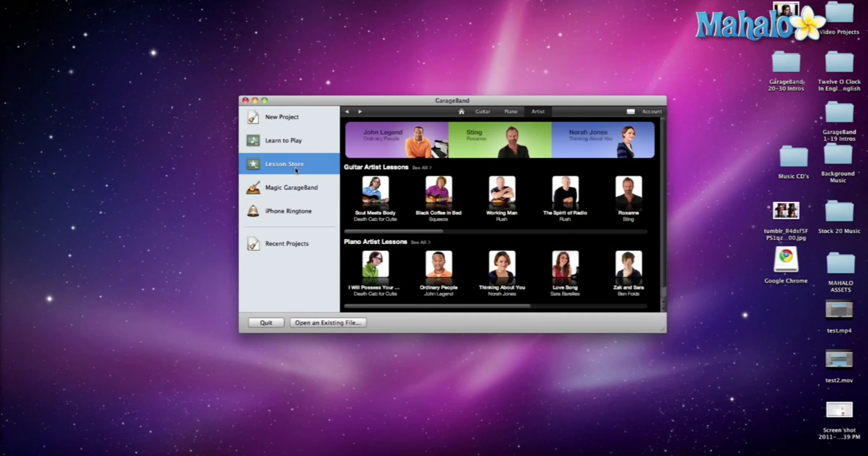
Task: Click Open an Existing File button
Action: (x=328, y=322)
